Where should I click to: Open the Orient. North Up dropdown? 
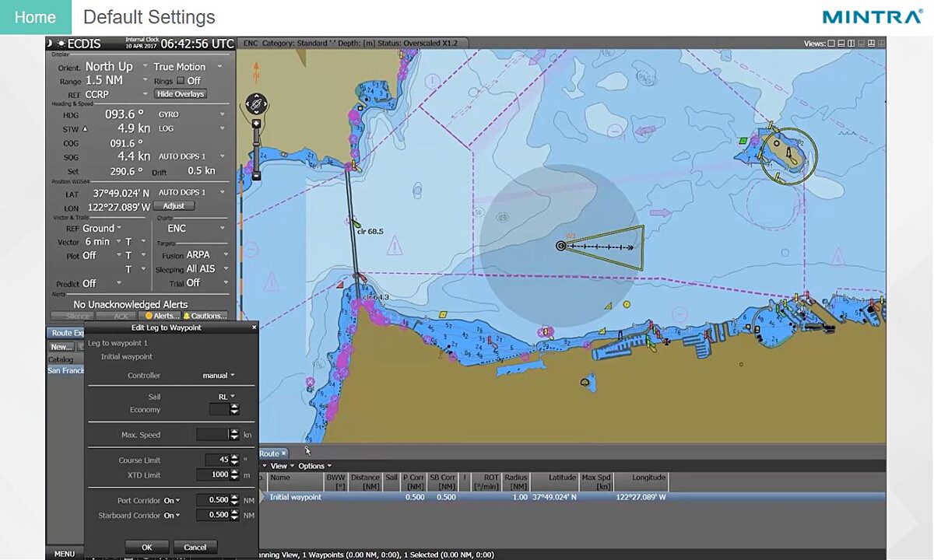tap(114, 67)
